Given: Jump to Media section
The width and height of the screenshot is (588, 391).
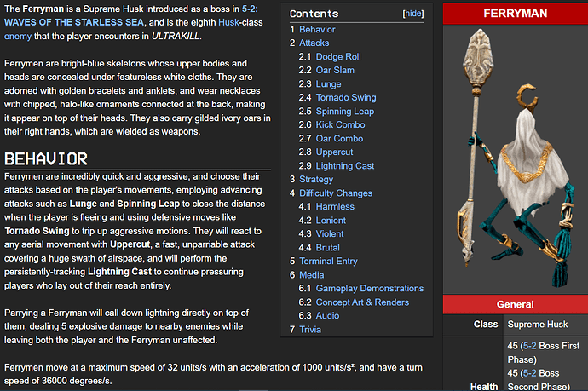Looking at the screenshot, I should pos(311,275).
